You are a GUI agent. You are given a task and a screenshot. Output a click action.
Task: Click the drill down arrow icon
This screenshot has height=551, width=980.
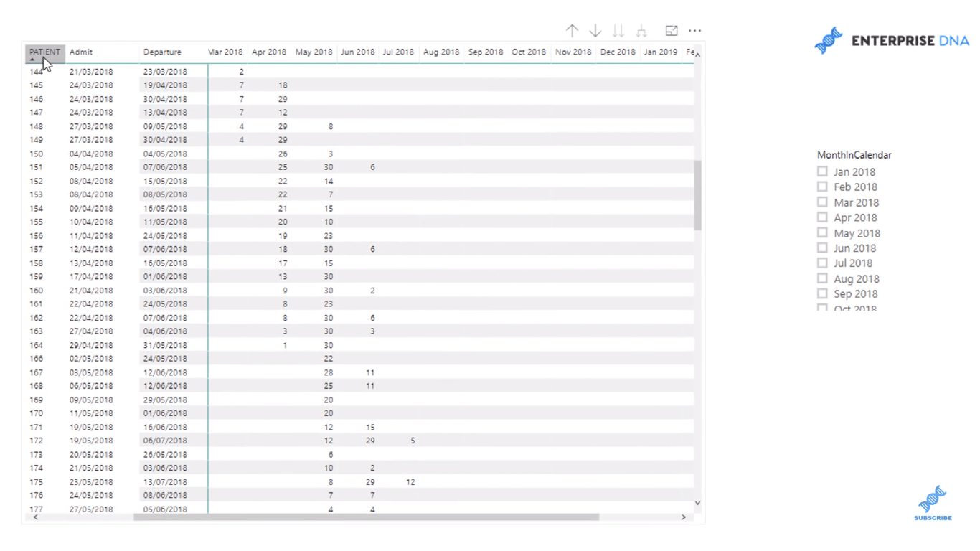click(595, 31)
